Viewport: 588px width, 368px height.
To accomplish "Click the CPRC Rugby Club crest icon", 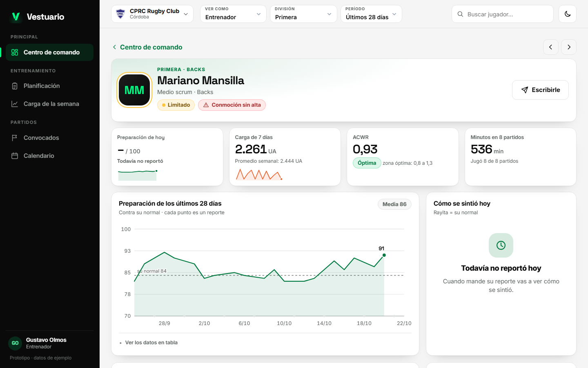I will click(120, 14).
